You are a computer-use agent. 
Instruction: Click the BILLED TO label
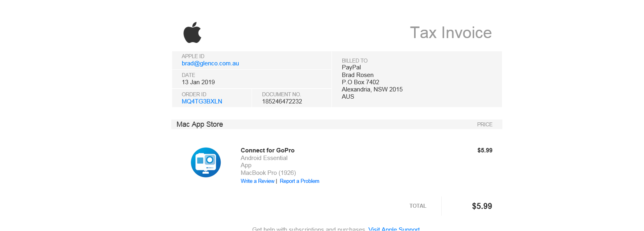coord(355,61)
